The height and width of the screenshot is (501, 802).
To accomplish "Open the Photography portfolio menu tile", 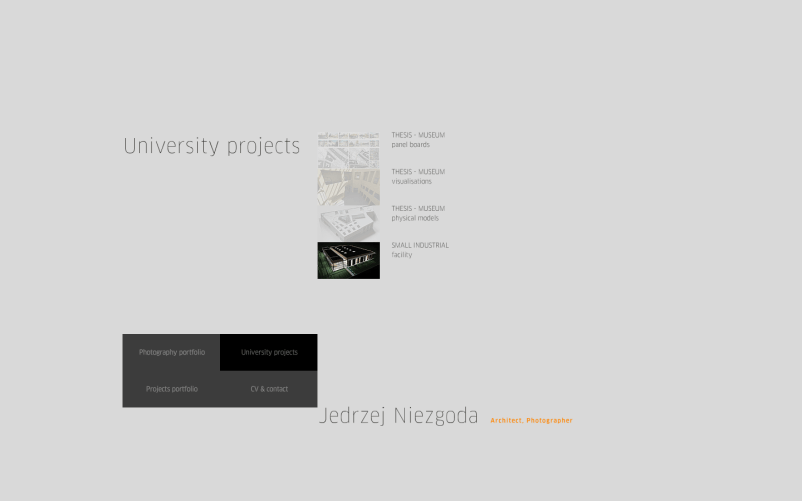I will (171, 352).
